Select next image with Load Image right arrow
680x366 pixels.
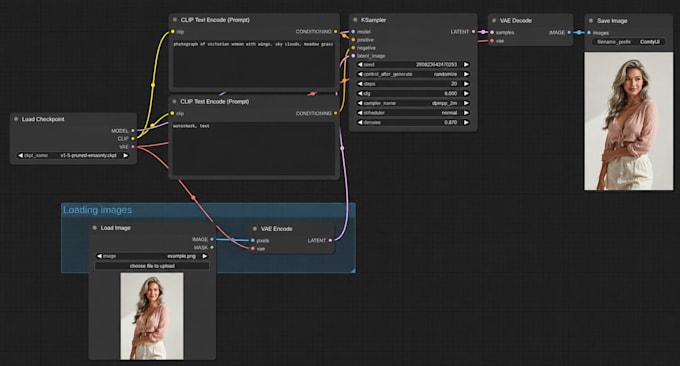205,256
